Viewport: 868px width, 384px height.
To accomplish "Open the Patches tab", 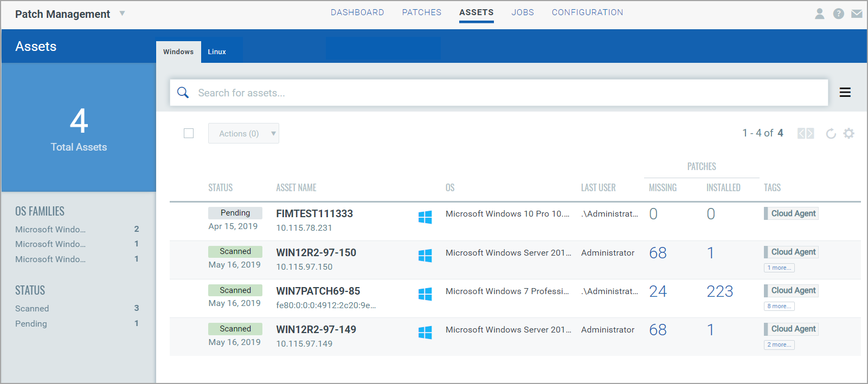I will click(x=422, y=12).
